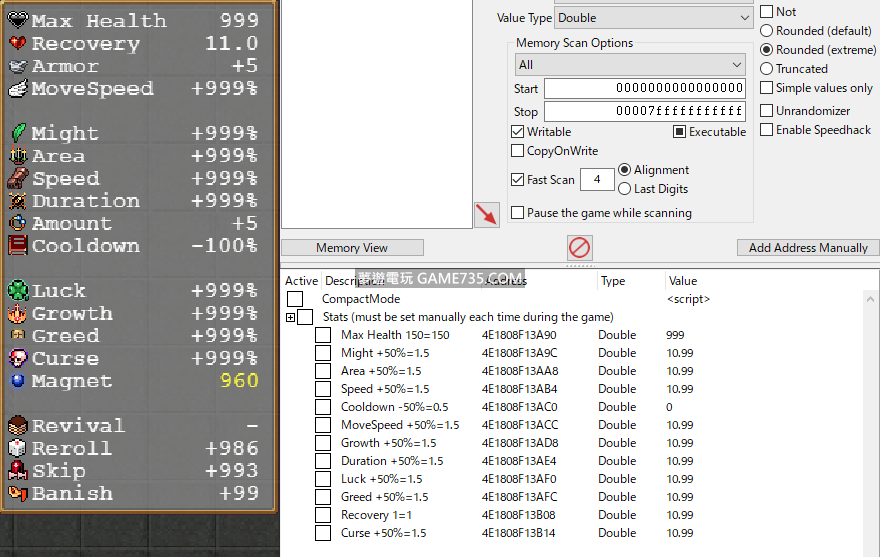Click the red arrow add-to-list icon
This screenshot has width=880, height=557.
point(487,214)
